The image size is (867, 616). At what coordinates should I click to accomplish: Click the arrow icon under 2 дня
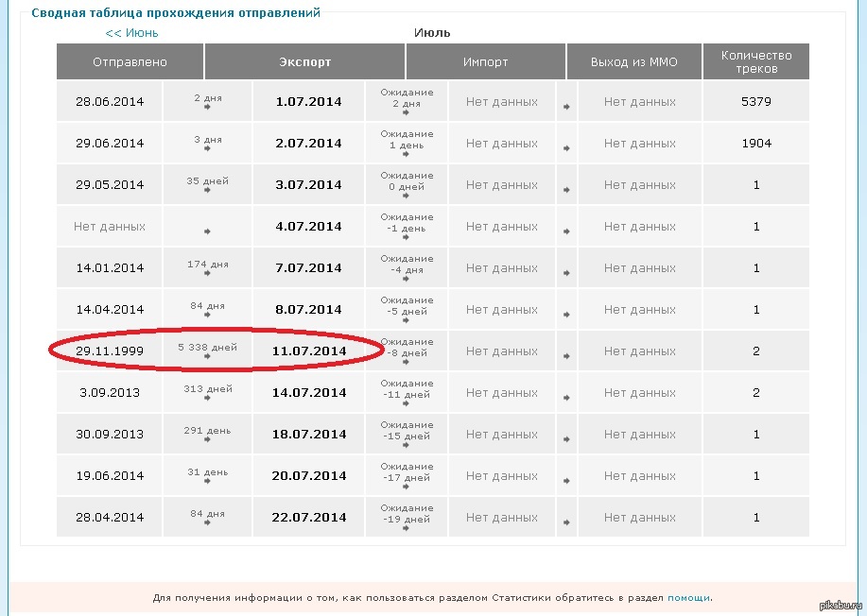tap(207, 107)
